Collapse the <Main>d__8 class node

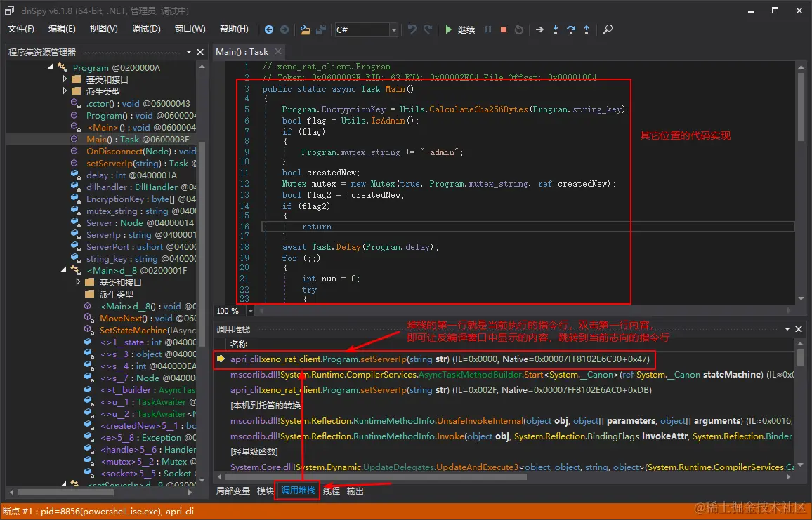click(x=64, y=270)
